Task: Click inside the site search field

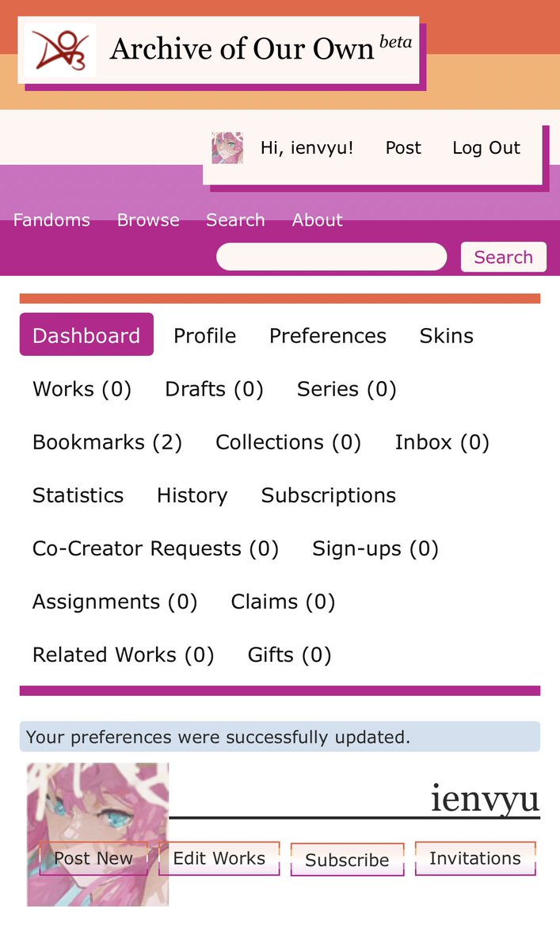Action: [x=331, y=257]
